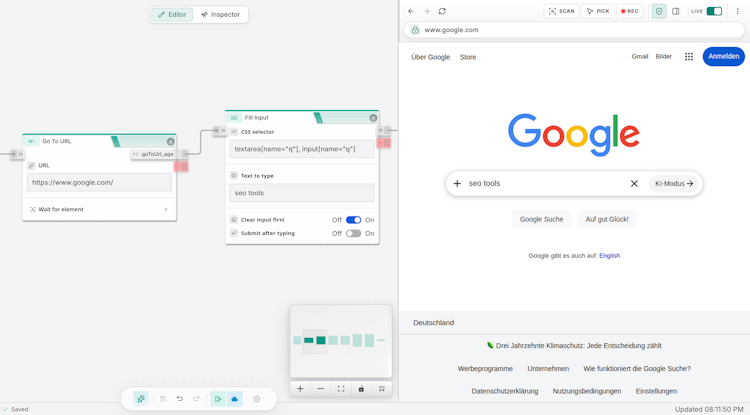Click the Go To URL node input port
Screen dimensions: 750x415
[17, 154]
